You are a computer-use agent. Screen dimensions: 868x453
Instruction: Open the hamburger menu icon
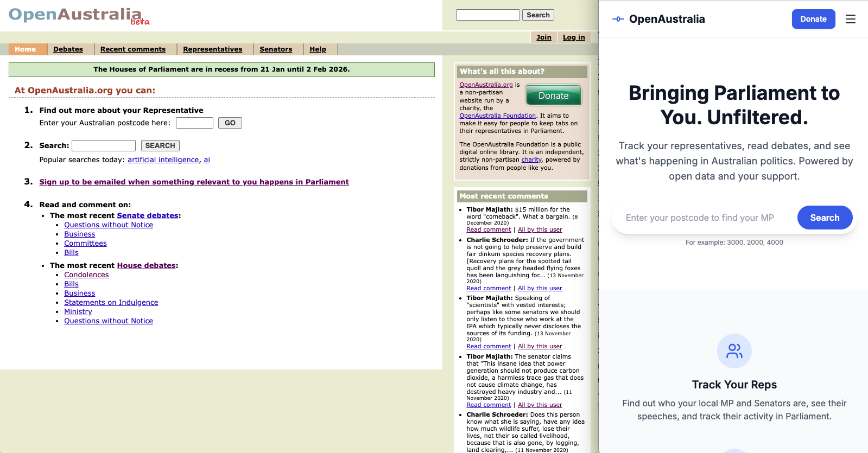(x=850, y=19)
